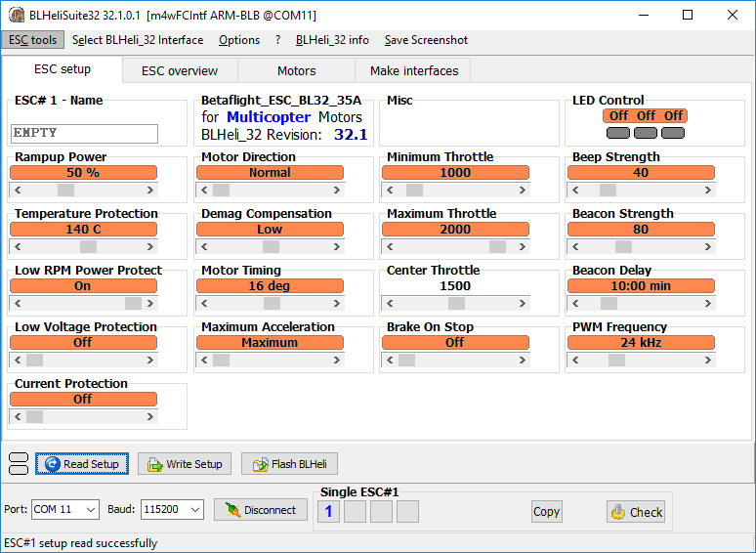756x553 pixels.
Task: Decrease Demag Compensation with left arrow
Action: tap(204, 247)
